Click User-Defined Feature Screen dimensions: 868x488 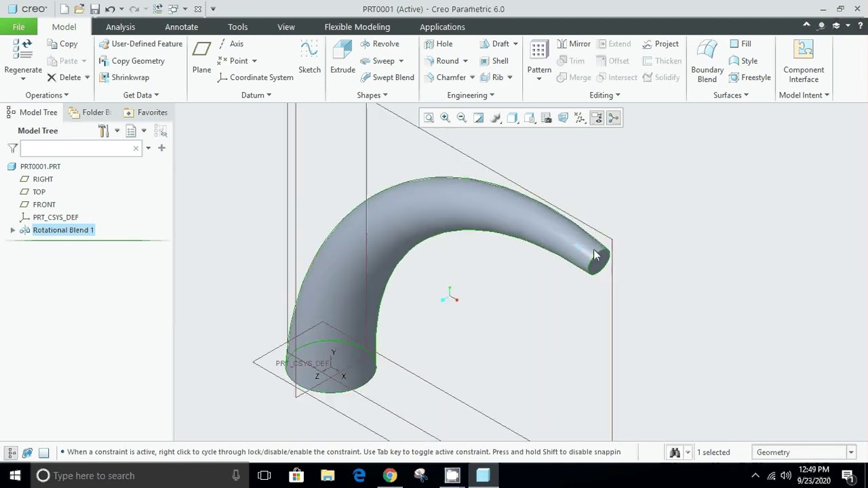point(140,44)
